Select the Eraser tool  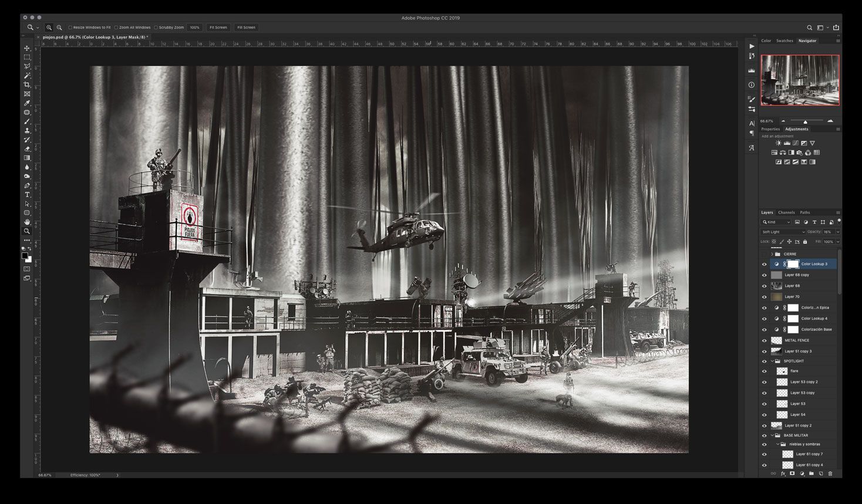[x=27, y=149]
